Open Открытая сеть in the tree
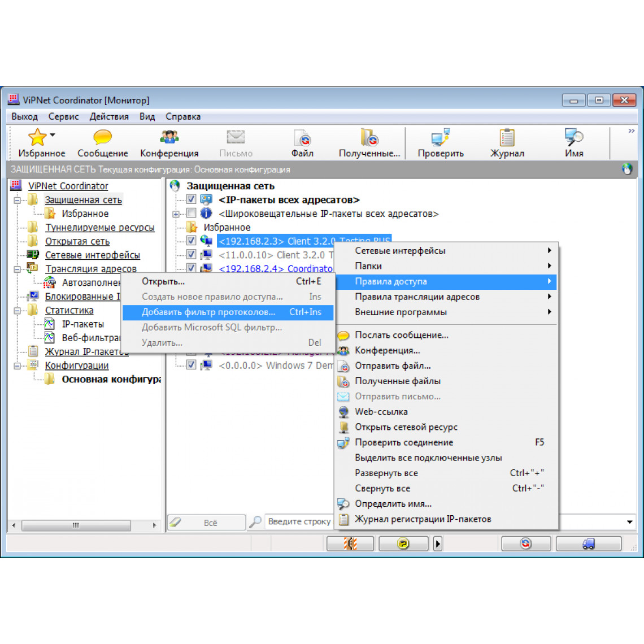The height and width of the screenshot is (644, 644). click(x=77, y=241)
